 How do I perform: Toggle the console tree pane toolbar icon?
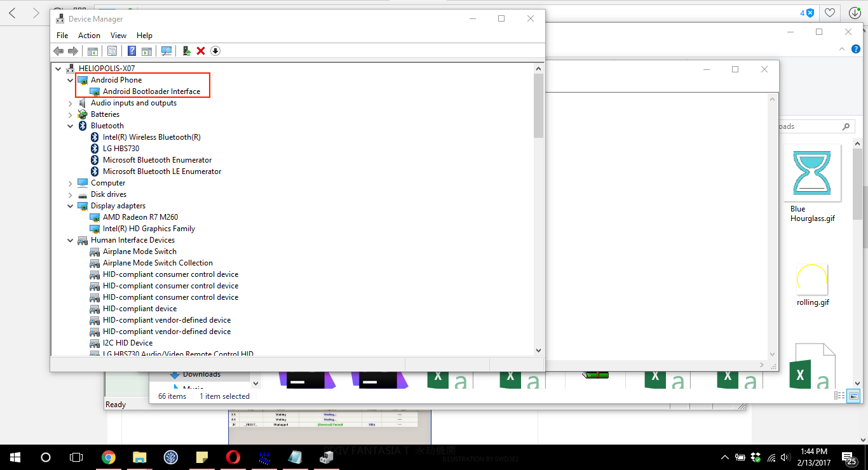93,51
